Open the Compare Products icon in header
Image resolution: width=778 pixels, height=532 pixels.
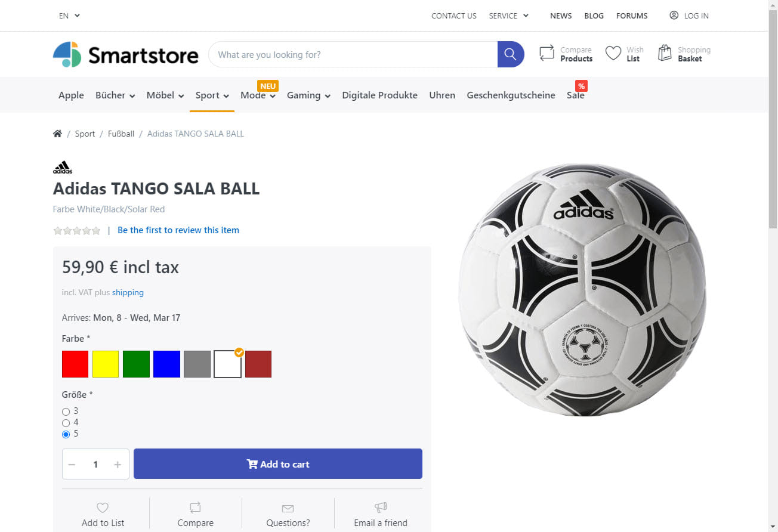[x=547, y=54]
